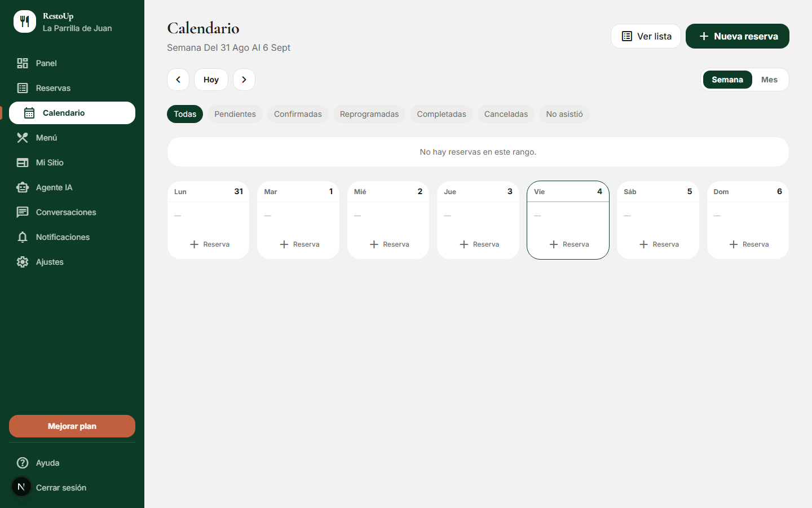Open the Notificaciones menu label
Viewport: 812px width, 508px height.
click(x=63, y=237)
